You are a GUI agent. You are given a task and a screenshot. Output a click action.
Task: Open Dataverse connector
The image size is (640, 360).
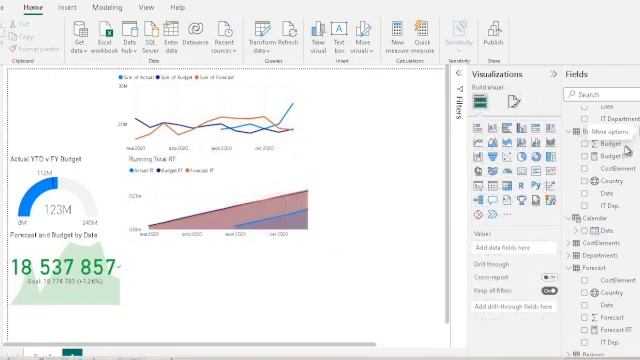point(196,33)
